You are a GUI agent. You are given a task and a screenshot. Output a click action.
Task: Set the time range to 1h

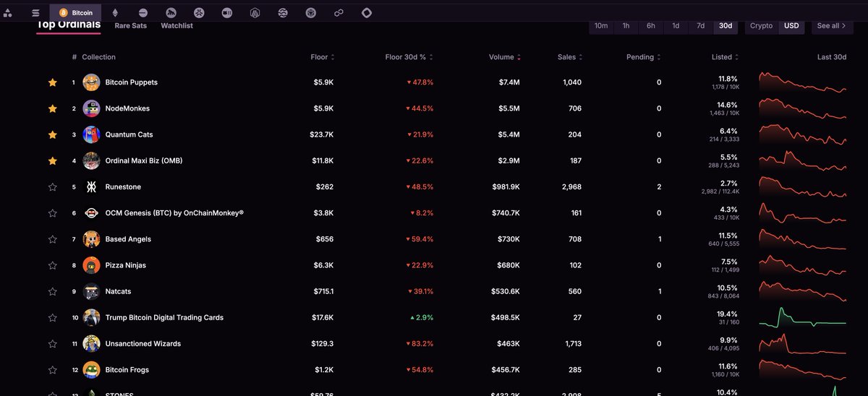coord(626,26)
